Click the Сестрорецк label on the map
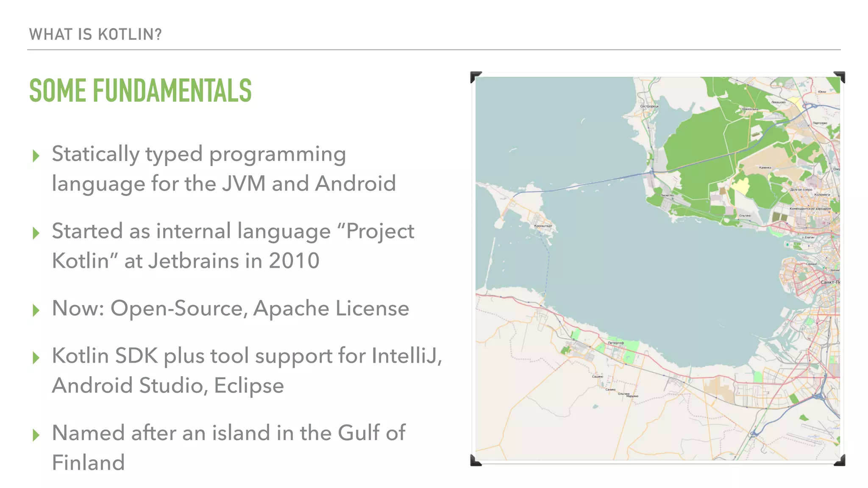The width and height of the screenshot is (868, 488). point(649,106)
